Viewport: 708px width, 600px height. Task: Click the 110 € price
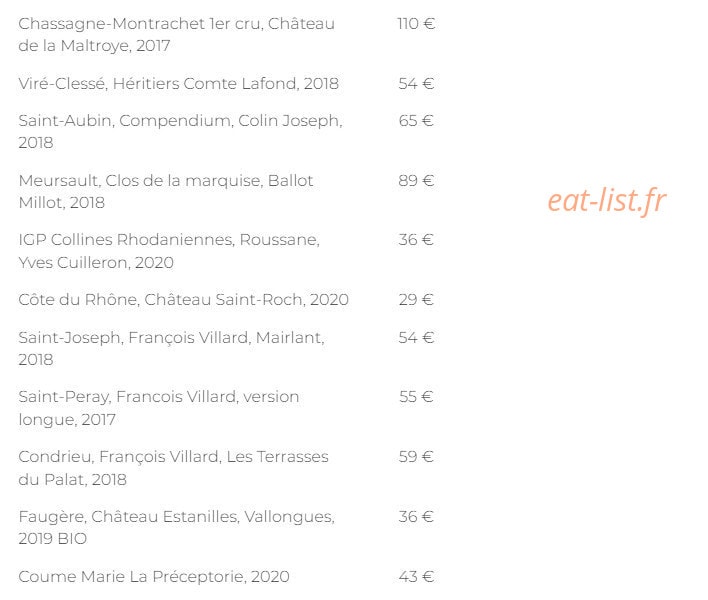coord(416,24)
